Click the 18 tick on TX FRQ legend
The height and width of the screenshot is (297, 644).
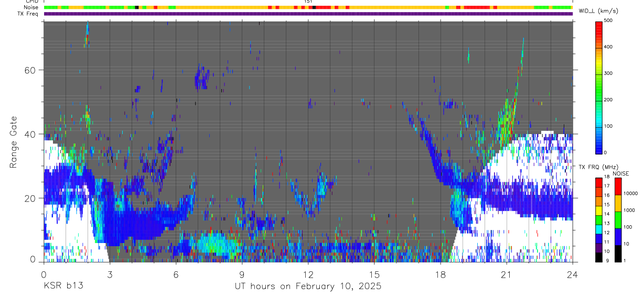click(x=607, y=178)
